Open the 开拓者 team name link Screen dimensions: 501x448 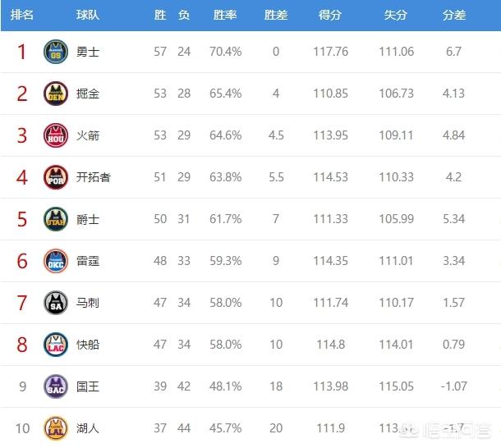[94, 177]
